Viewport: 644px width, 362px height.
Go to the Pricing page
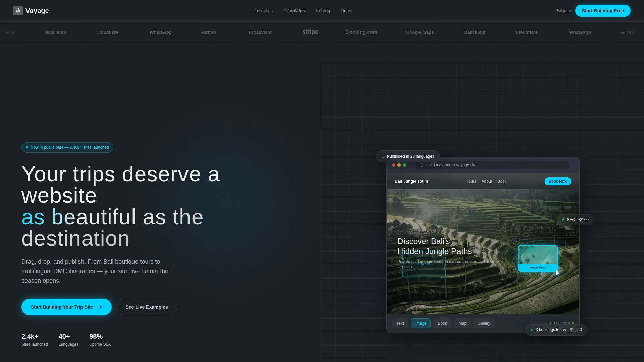[x=323, y=11]
